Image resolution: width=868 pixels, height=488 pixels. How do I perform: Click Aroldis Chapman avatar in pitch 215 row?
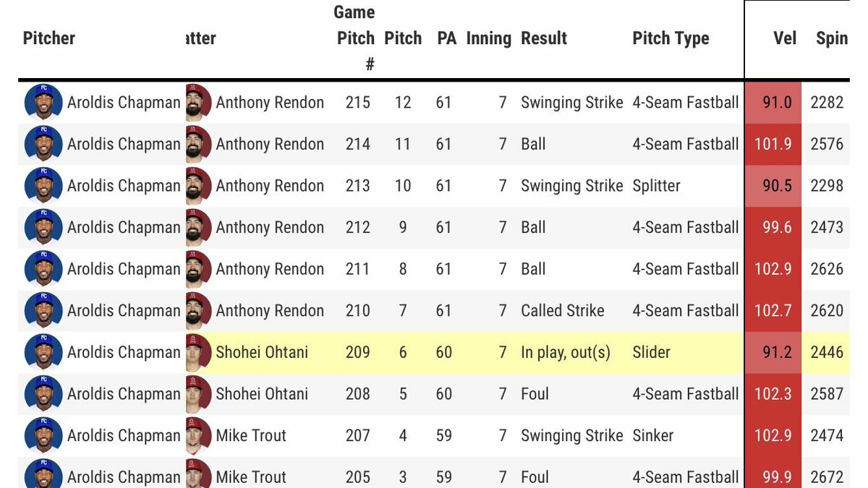point(43,103)
